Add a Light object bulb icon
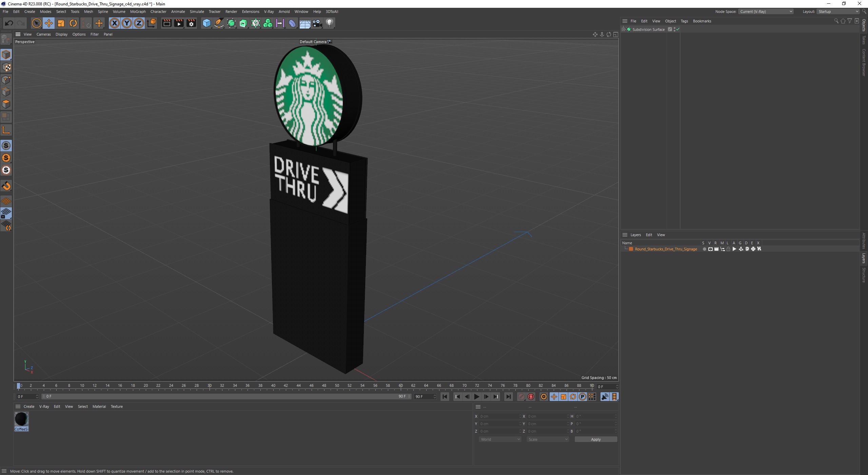Viewport: 868px width, 475px height. tap(330, 23)
